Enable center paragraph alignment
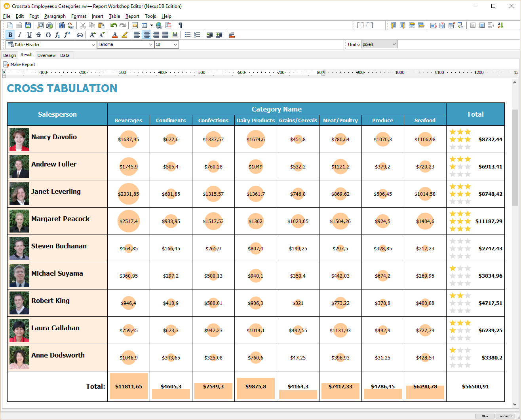Screen dimensions: 521x420 pyautogui.click(x=146, y=35)
